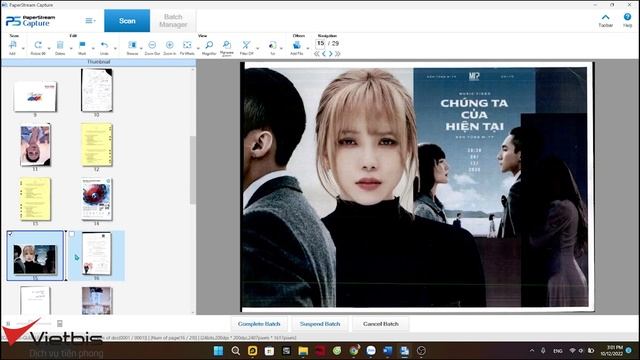The height and width of the screenshot is (360, 640).
Task: Click the Cancel Batch button
Action: (380, 324)
